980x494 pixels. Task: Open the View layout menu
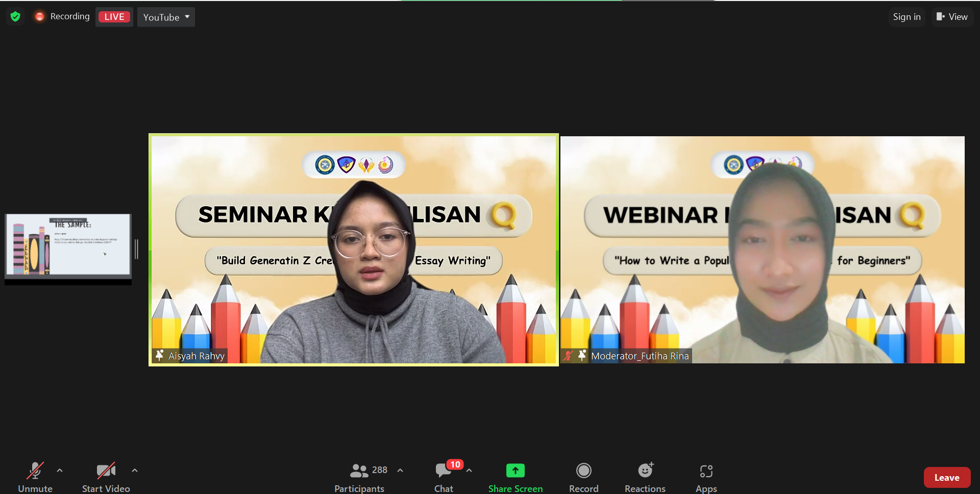[x=952, y=17]
